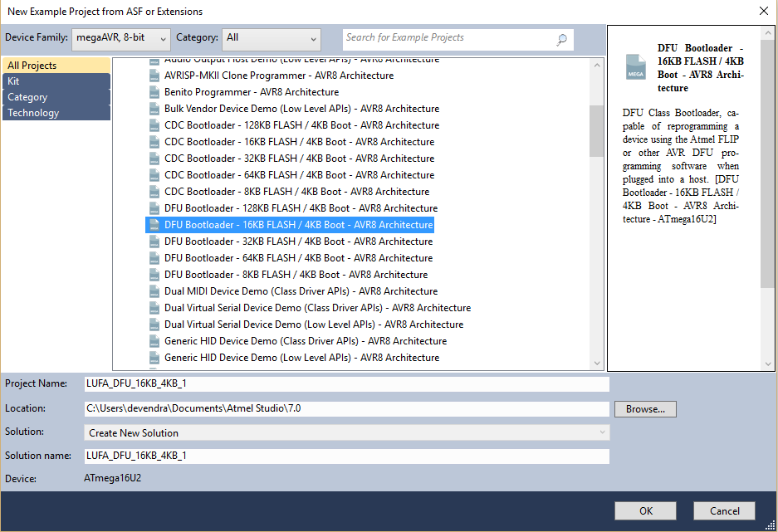
Task: Select CDC Bootloader - 32KB FLASH entry
Action: [x=299, y=159]
